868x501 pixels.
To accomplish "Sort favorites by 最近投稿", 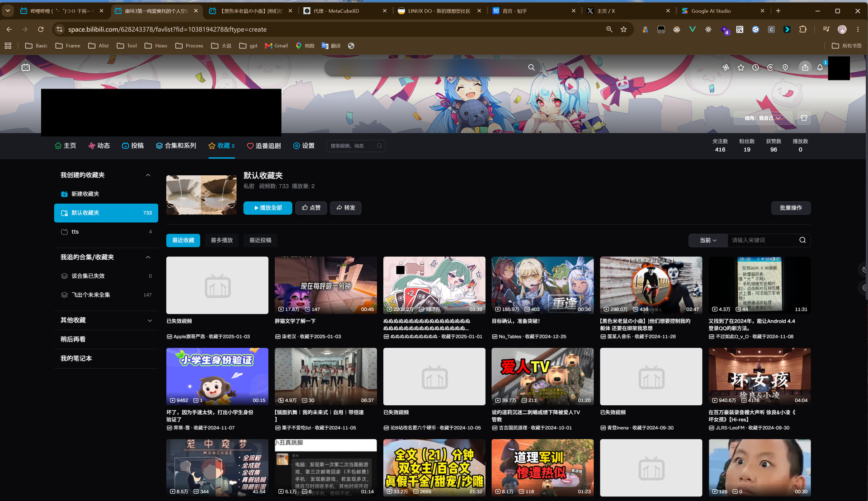I will (260, 240).
